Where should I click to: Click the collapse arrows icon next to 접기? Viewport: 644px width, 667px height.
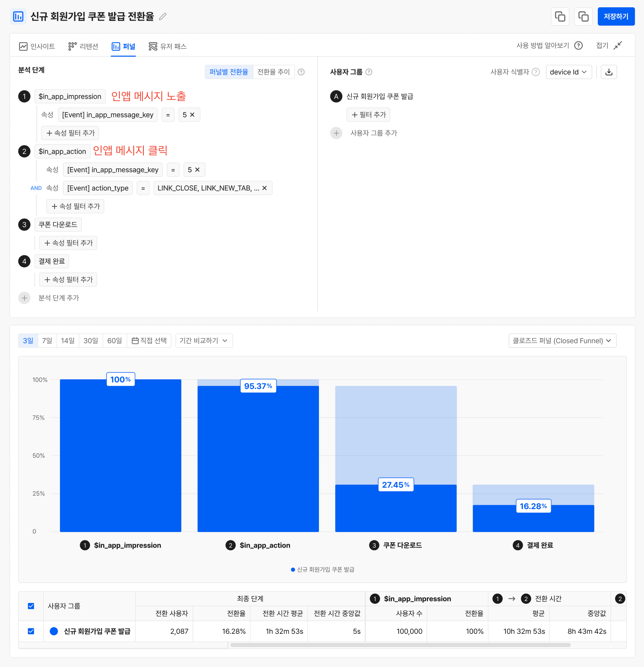[618, 46]
